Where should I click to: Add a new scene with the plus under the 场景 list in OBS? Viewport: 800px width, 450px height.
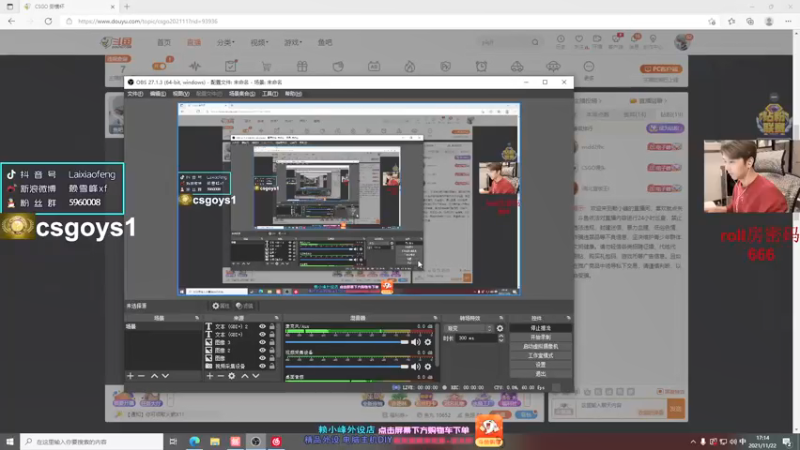pyautogui.click(x=130, y=376)
